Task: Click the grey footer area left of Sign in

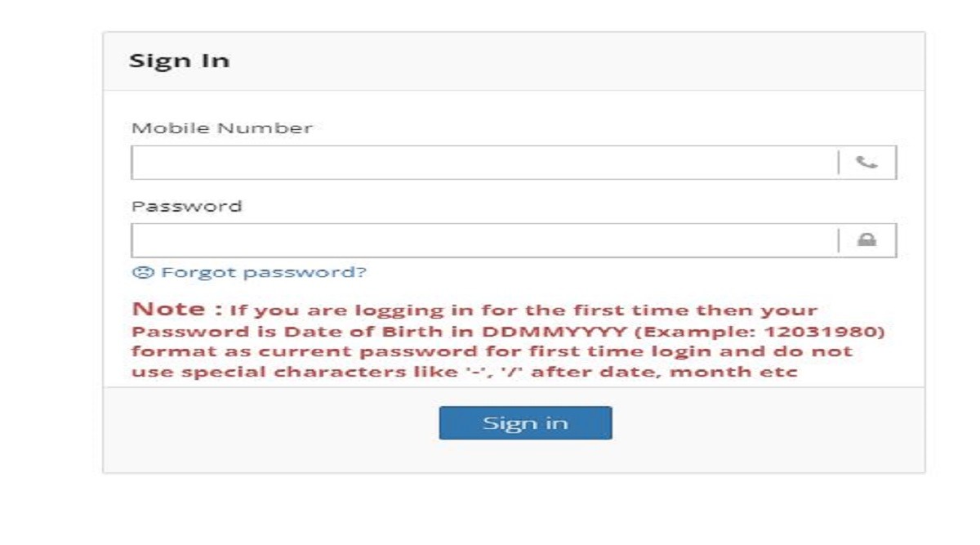Action: pyautogui.click(x=269, y=429)
